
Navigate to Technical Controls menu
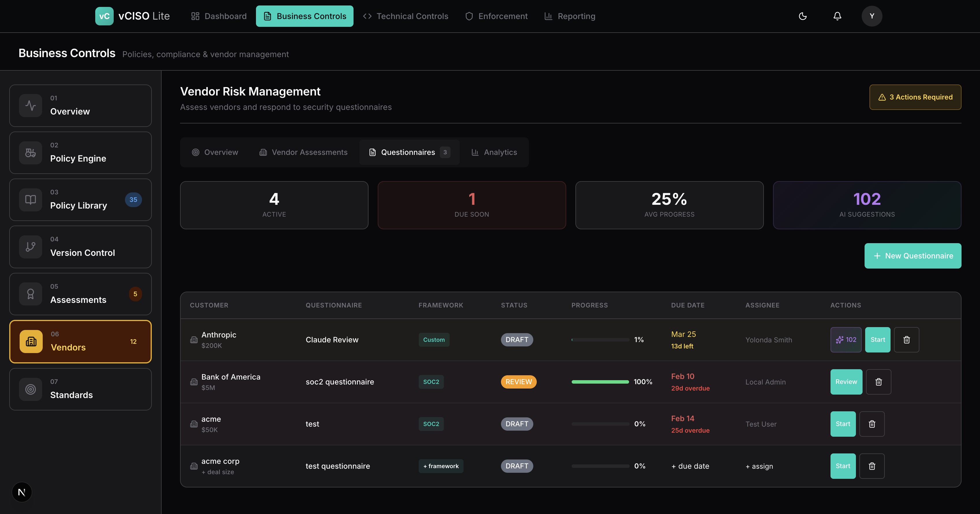pos(405,16)
